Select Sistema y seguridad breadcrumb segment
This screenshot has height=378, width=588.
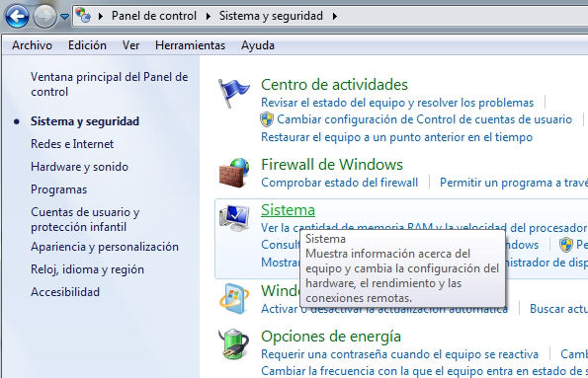coord(271,16)
